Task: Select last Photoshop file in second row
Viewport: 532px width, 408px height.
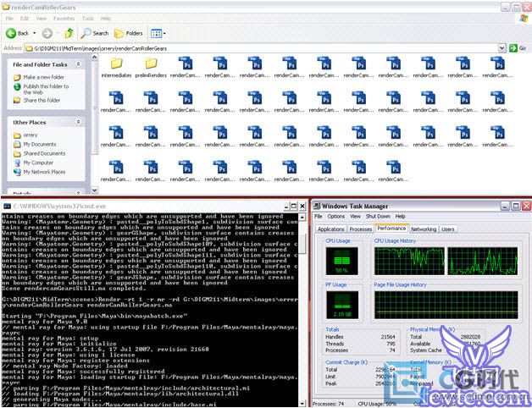Action: click(x=498, y=98)
